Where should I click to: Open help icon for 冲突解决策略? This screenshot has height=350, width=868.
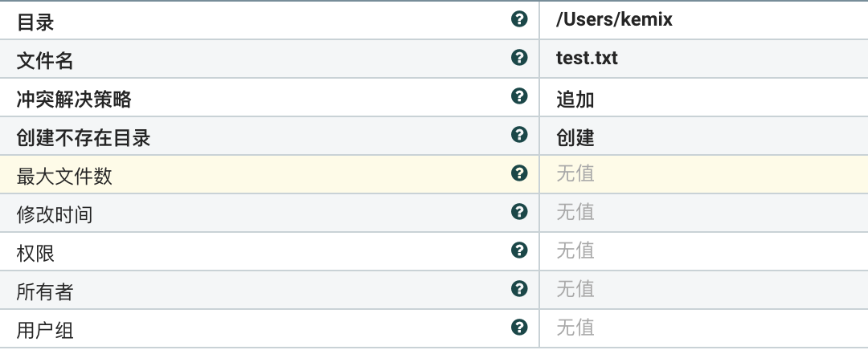519,96
